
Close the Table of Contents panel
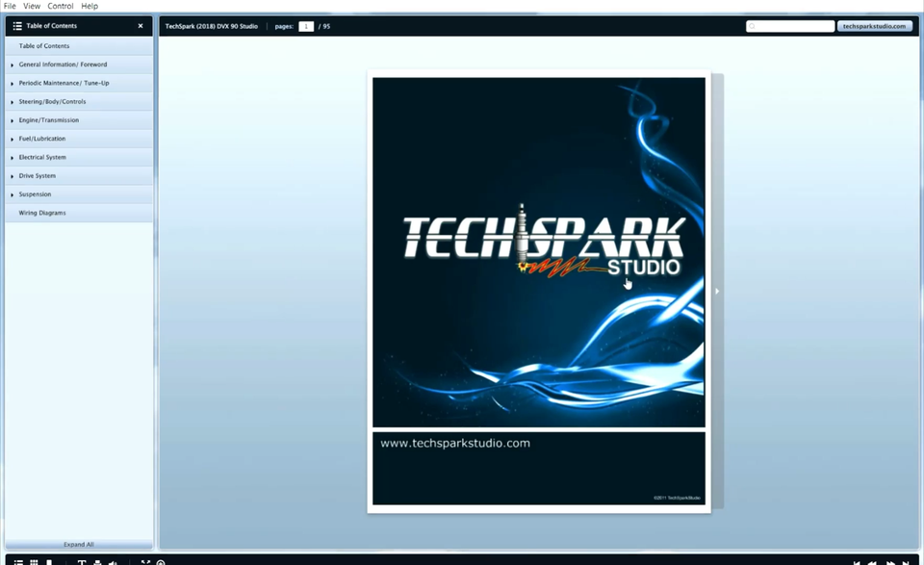pyautogui.click(x=141, y=26)
